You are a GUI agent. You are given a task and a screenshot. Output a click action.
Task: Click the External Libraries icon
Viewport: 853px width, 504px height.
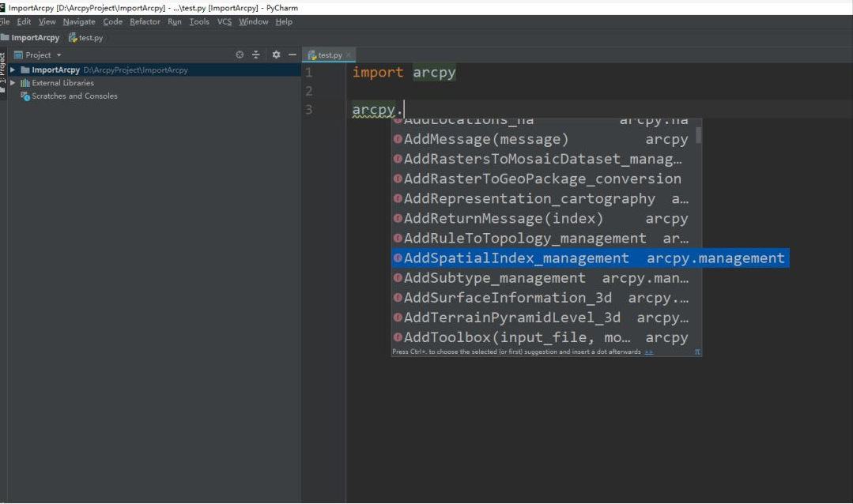pyautogui.click(x=25, y=83)
